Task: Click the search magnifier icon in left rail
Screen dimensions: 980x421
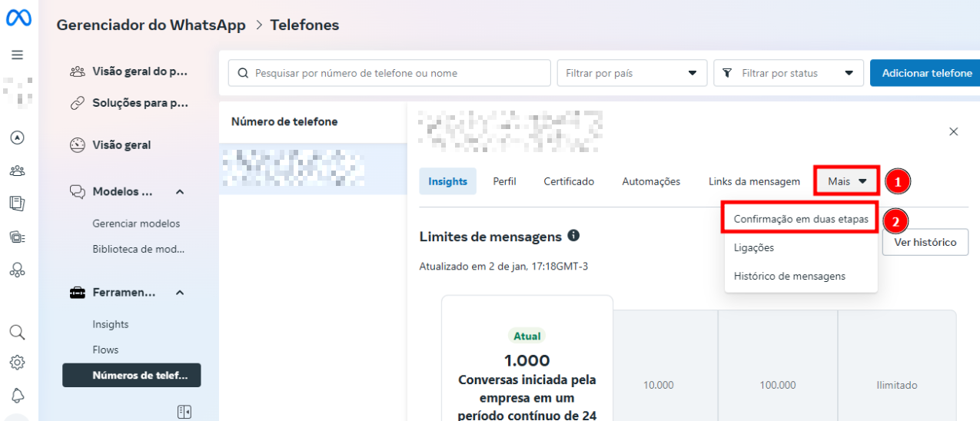Action: (17, 332)
